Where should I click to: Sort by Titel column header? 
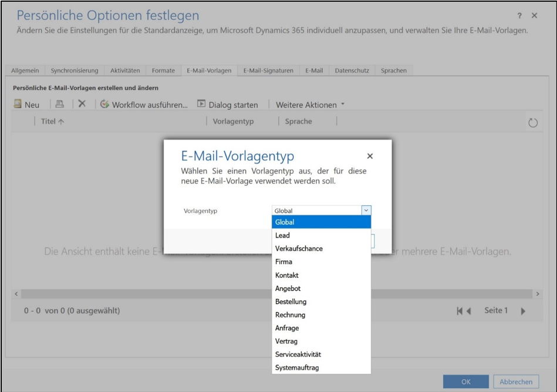(x=52, y=121)
